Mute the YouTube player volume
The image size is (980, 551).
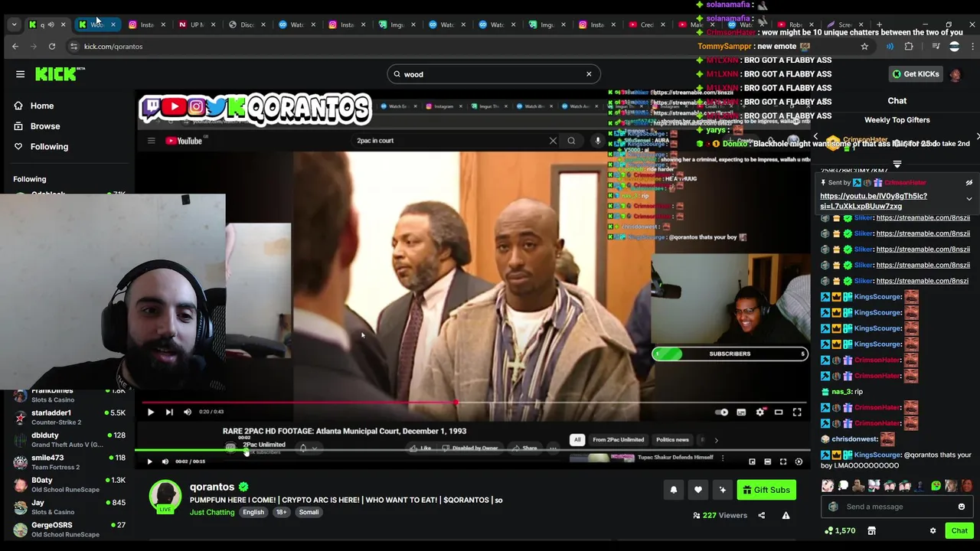click(x=188, y=412)
